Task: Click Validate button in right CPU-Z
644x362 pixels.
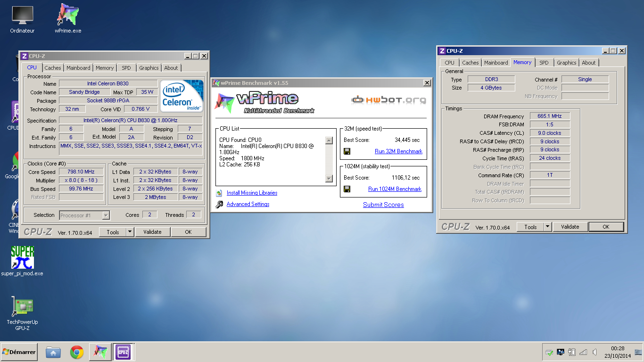Action: click(570, 227)
